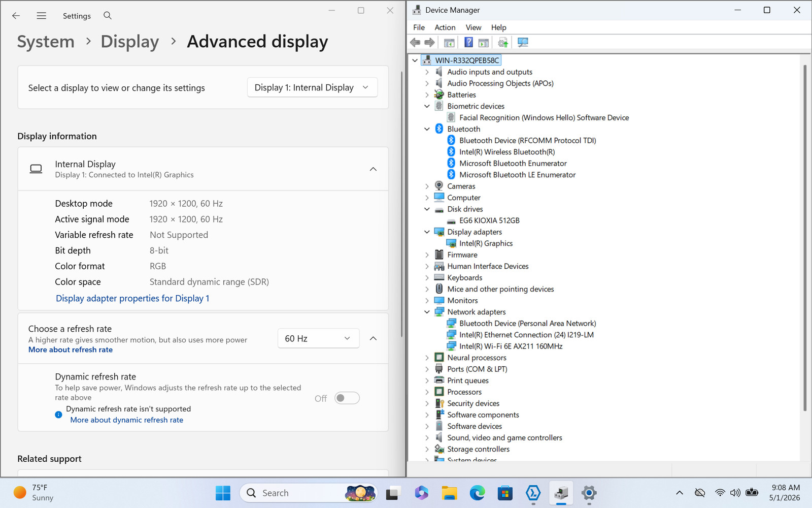Select Intel(R) Wireless Bluetooth(R) device
The width and height of the screenshot is (812, 508).
pyautogui.click(x=507, y=152)
